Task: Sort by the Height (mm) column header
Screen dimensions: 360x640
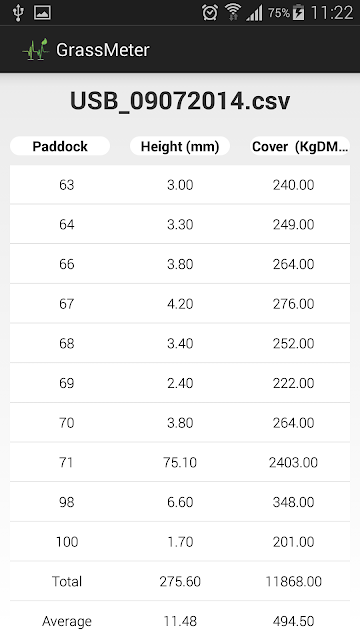Action: [x=180, y=146]
